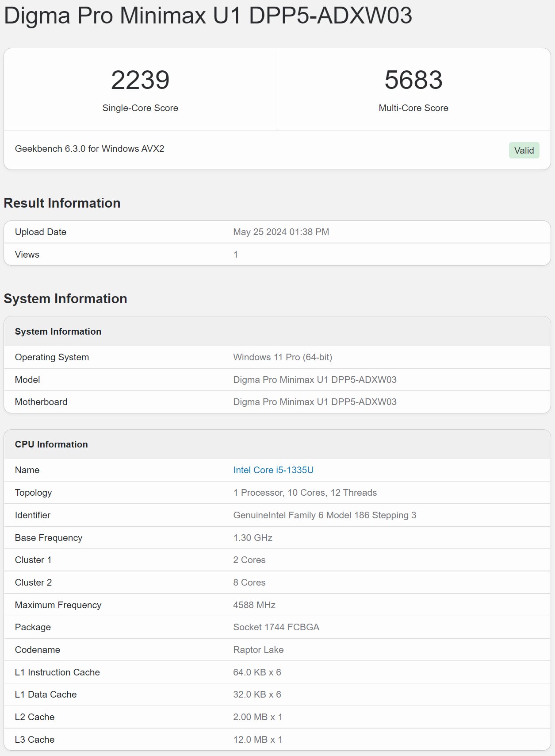Click the Views label
Image resolution: width=555 pixels, height=756 pixels.
pos(27,255)
